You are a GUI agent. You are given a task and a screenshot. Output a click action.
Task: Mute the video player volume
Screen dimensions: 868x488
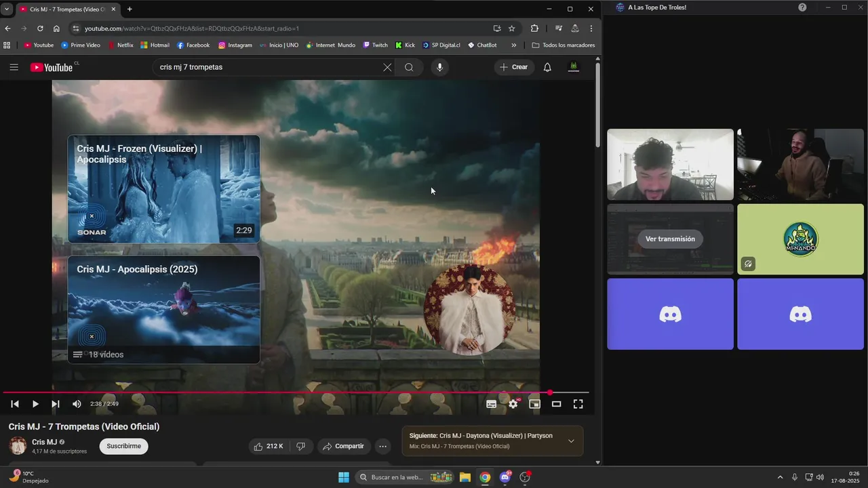pyautogui.click(x=77, y=404)
